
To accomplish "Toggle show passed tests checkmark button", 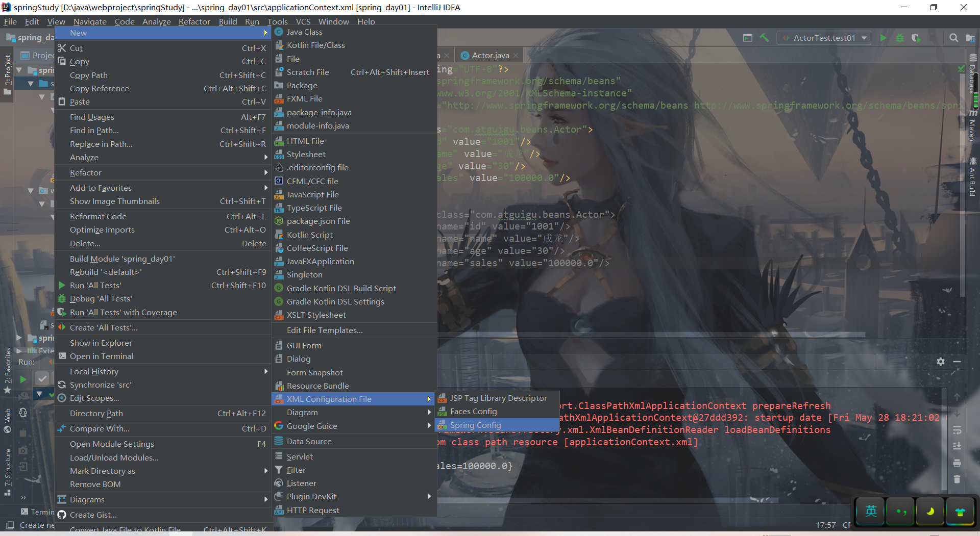I will click(42, 378).
